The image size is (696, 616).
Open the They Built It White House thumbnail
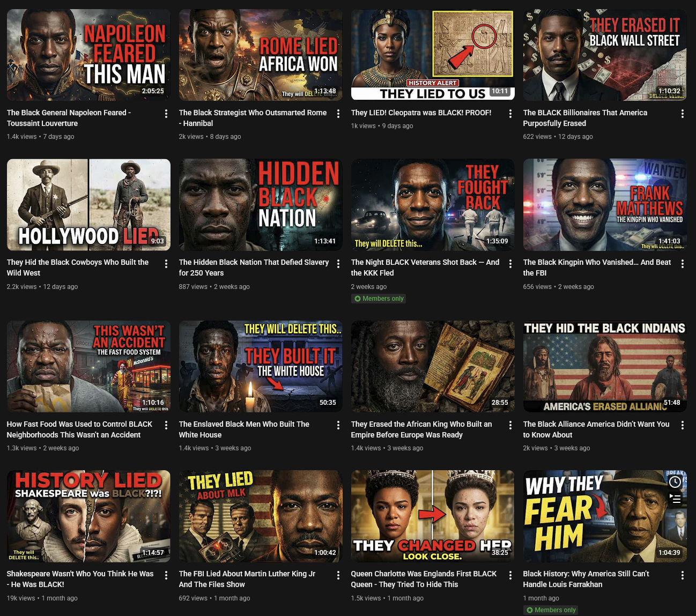coord(261,367)
